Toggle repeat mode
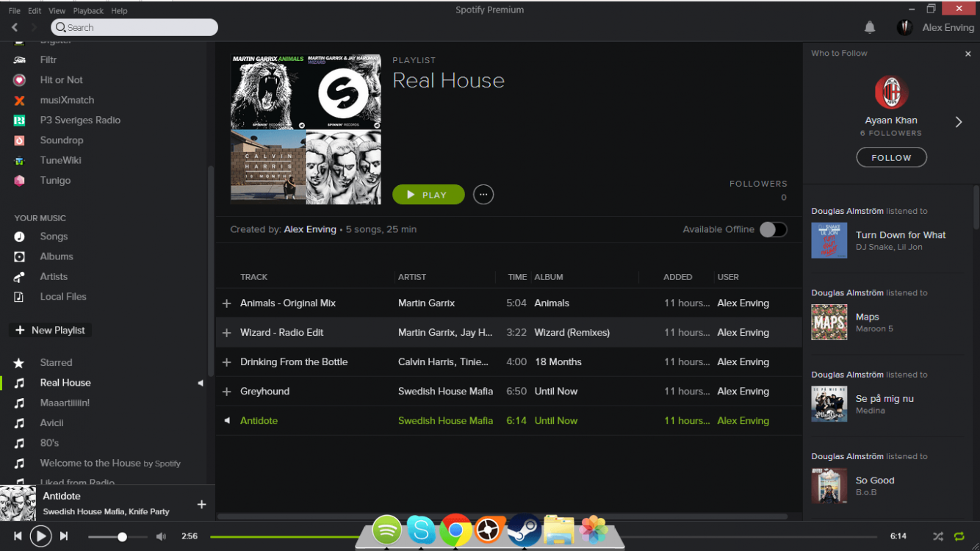980x551 pixels. point(959,536)
